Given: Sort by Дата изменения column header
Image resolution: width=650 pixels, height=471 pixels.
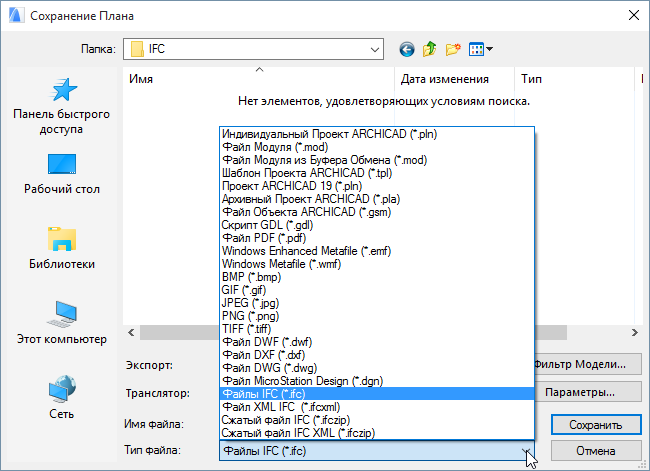Looking at the screenshot, I should coord(454,79).
